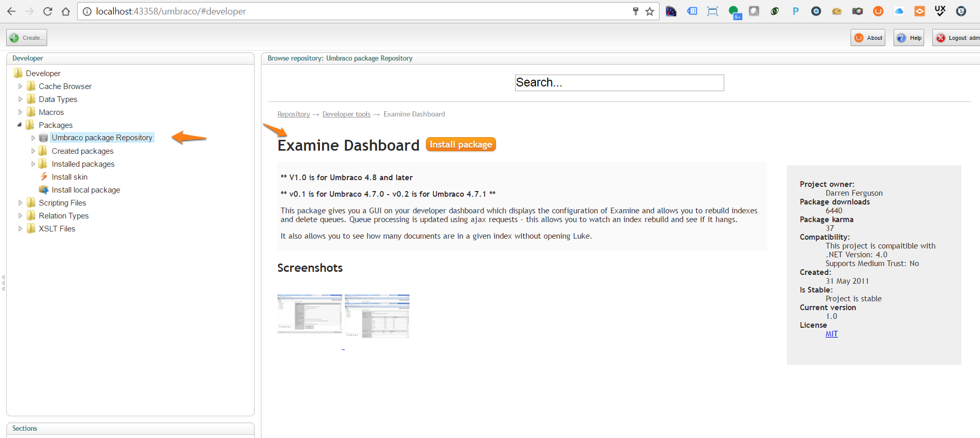
Task: Click the Relation Types folder icon
Action: 31,215
